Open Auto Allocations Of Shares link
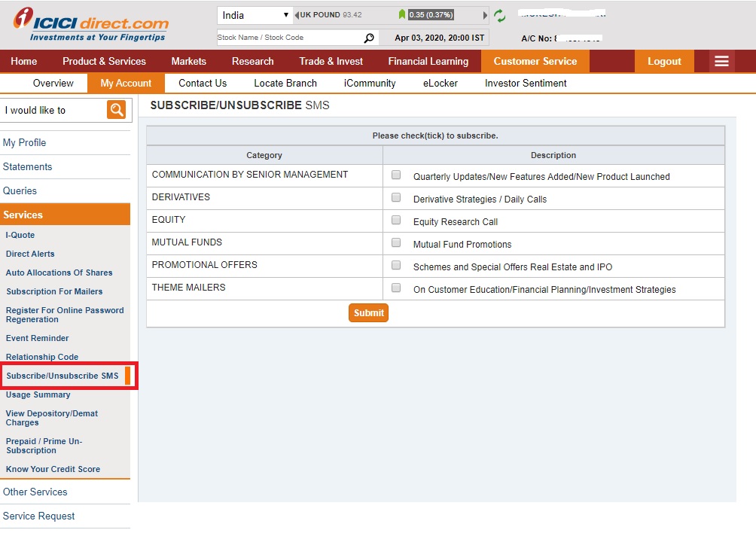Image resolution: width=756 pixels, height=533 pixels. 59,273
